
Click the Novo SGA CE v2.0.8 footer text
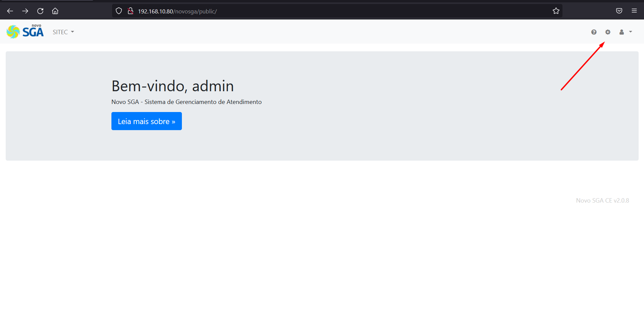[602, 201]
